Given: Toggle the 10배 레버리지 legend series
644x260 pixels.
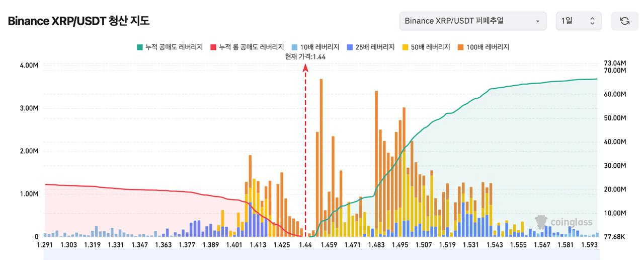Looking at the screenshot, I should coord(315,47).
